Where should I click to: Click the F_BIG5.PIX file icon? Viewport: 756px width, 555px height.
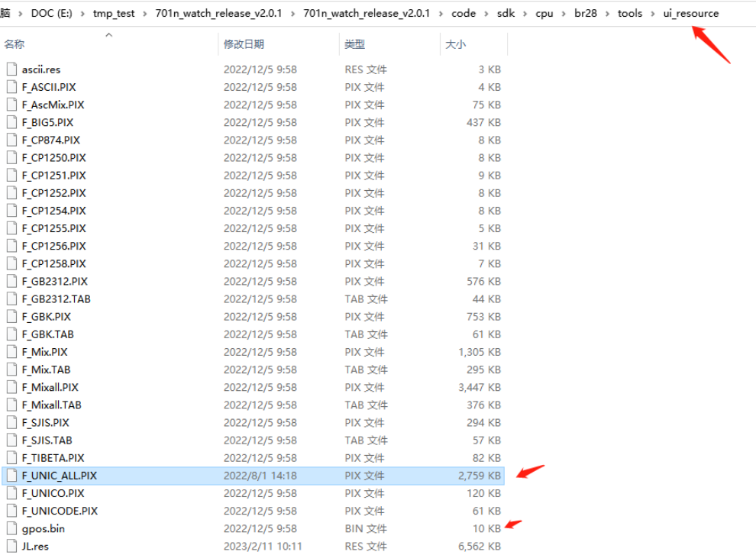(x=12, y=122)
